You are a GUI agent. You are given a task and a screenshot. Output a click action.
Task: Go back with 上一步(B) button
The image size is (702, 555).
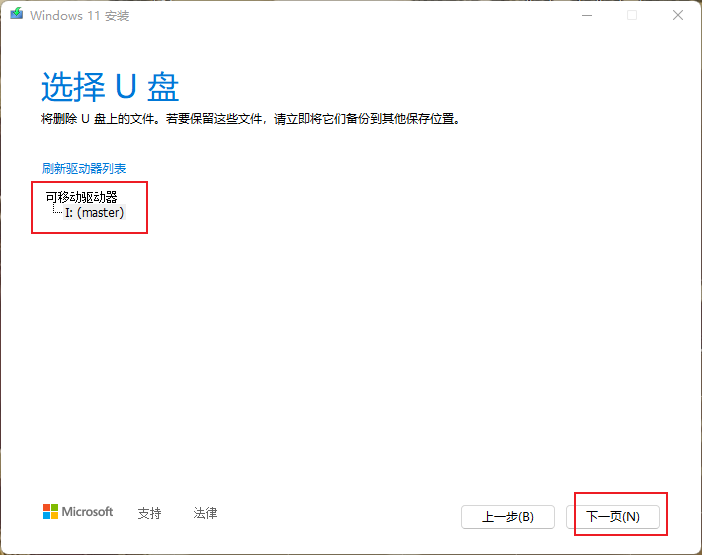coord(508,517)
